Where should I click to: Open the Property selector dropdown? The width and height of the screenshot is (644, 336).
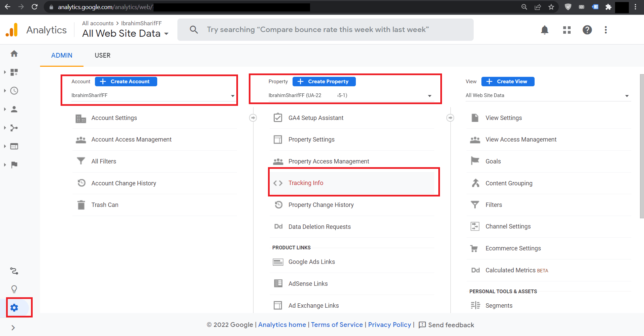pos(349,95)
